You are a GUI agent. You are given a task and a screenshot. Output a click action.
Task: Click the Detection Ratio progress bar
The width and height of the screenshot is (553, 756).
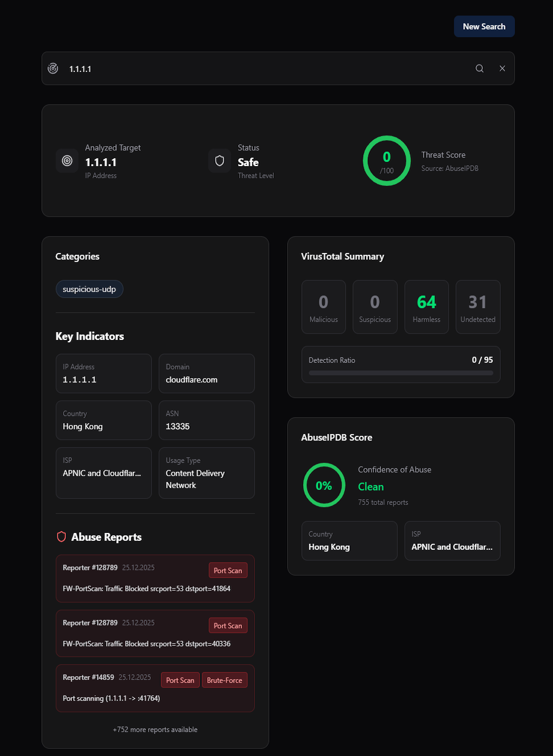pos(401,373)
